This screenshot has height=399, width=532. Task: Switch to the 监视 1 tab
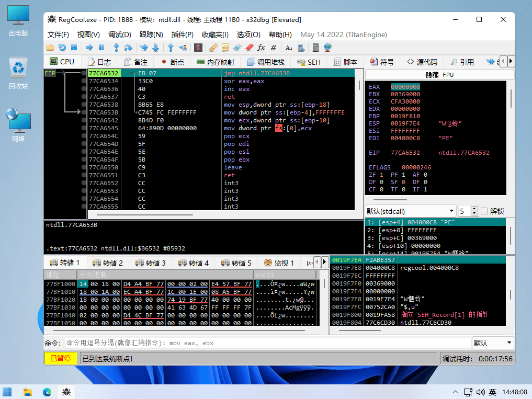tap(279, 263)
